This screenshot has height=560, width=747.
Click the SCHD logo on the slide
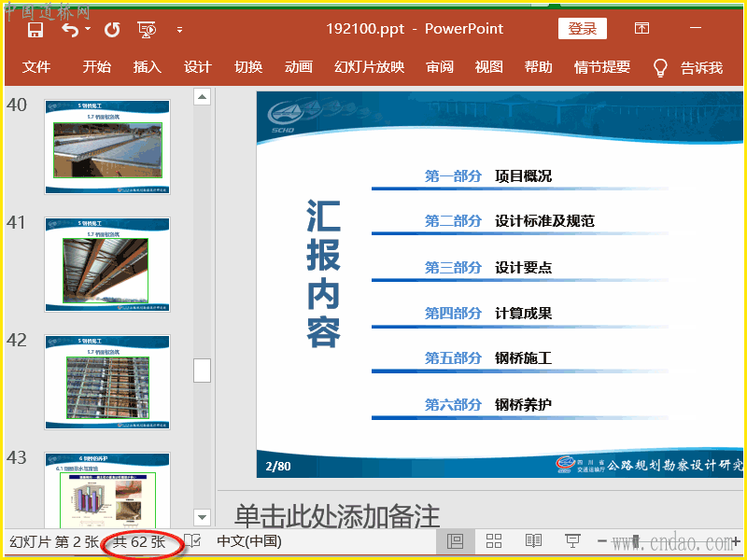tap(286, 118)
